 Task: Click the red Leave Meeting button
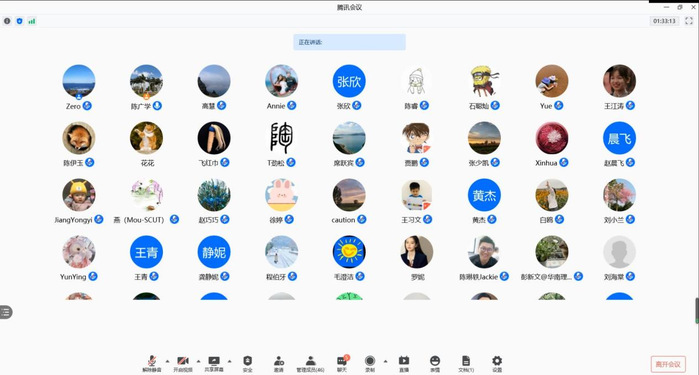pos(668,364)
